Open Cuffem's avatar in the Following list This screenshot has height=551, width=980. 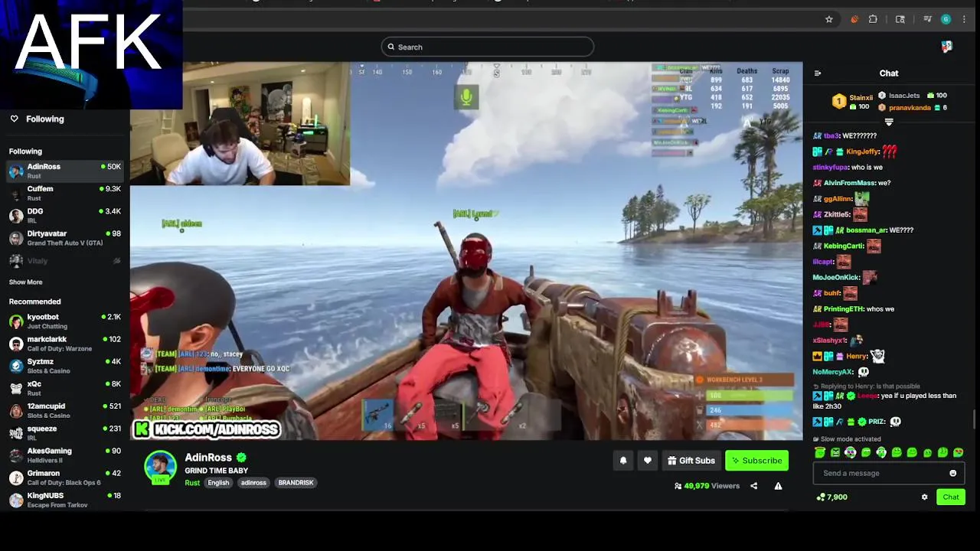tap(16, 194)
